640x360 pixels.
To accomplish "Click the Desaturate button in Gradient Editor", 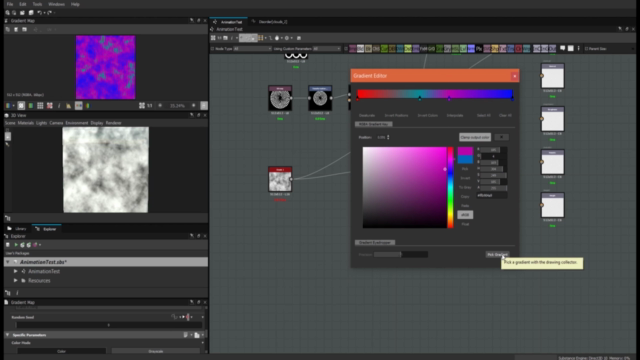I will click(x=367, y=116).
